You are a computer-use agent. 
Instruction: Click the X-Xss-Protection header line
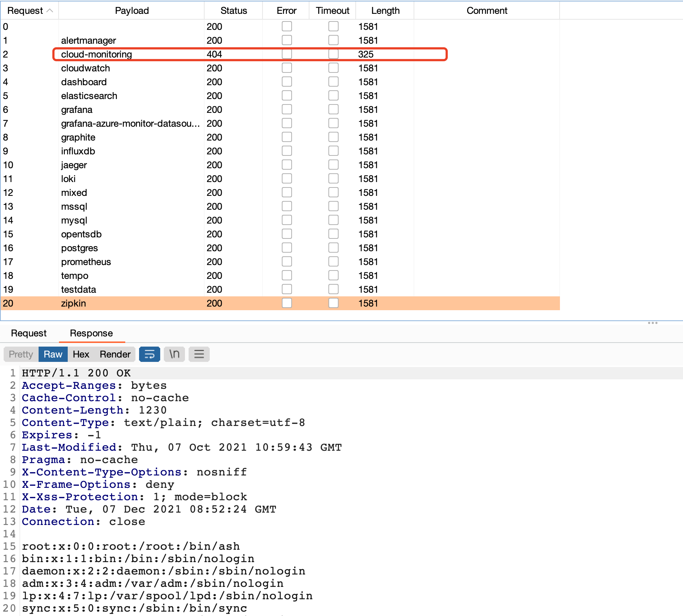point(134,497)
